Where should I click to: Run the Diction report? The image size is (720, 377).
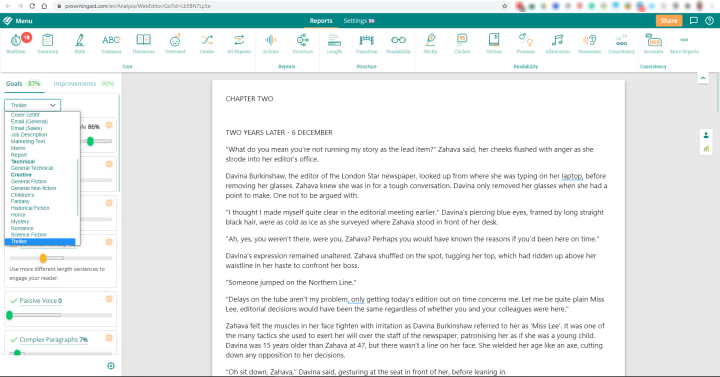pos(494,44)
